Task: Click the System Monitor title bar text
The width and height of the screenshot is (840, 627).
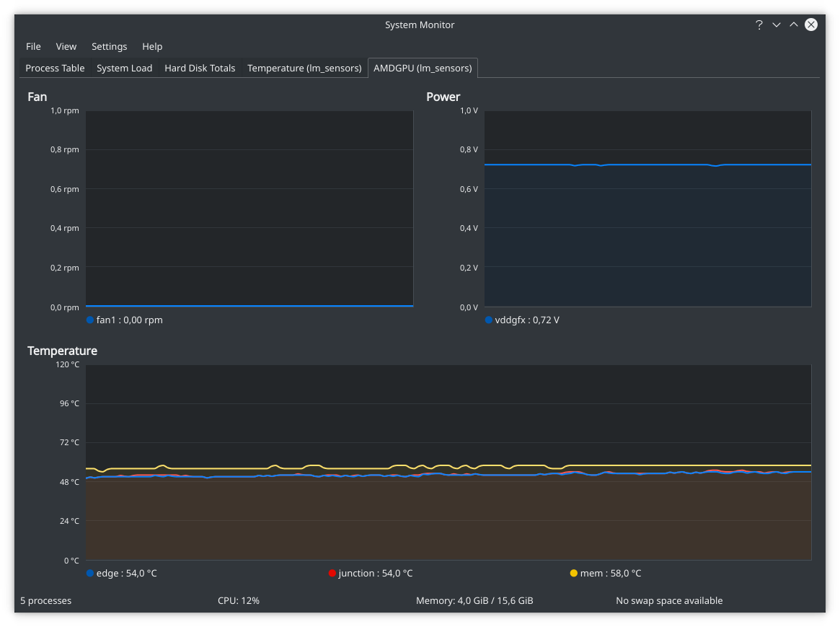Action: click(x=420, y=25)
